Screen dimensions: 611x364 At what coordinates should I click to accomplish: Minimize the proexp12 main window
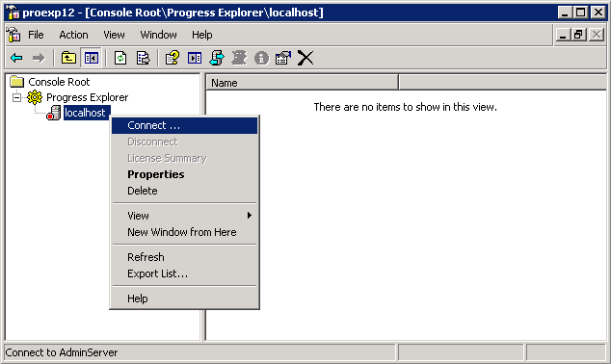click(565, 13)
